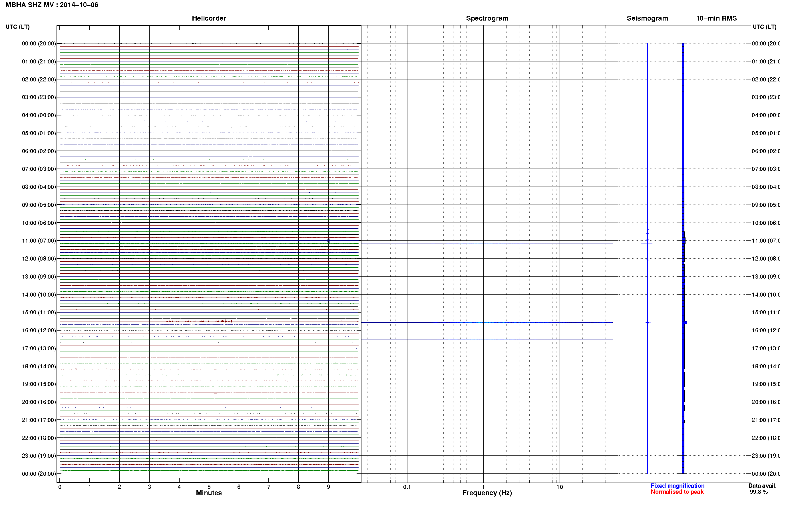Click the left time label '01:00 (21:00)'

(39, 61)
